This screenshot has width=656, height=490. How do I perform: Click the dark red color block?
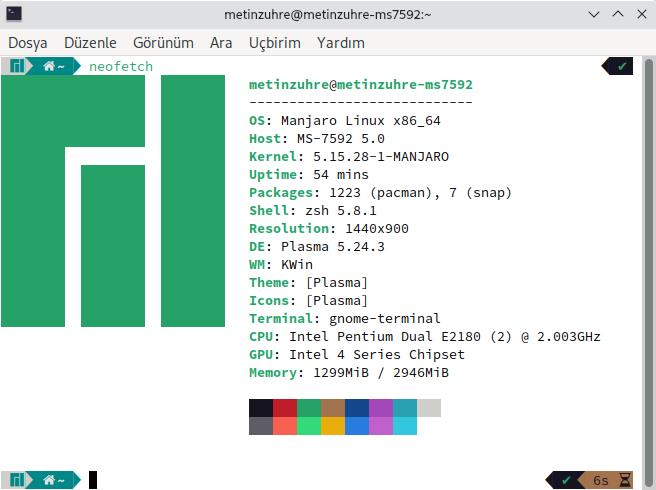(x=285, y=408)
